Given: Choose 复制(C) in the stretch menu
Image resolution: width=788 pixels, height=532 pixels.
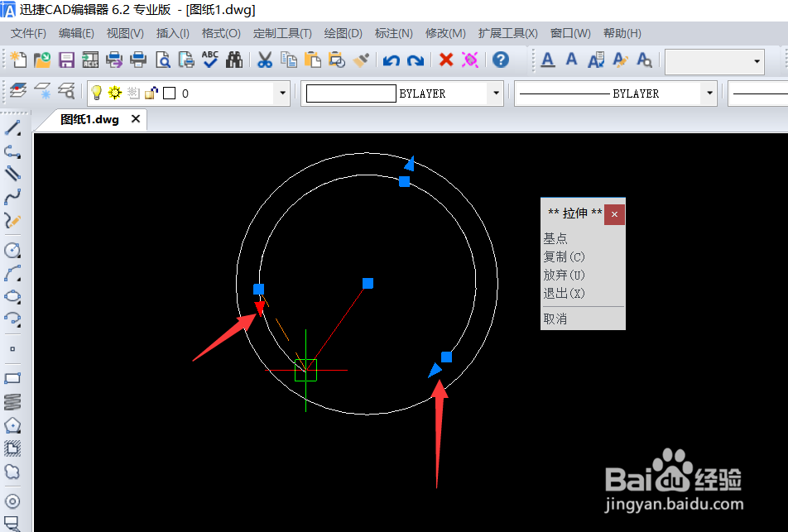Looking at the screenshot, I should [564, 256].
